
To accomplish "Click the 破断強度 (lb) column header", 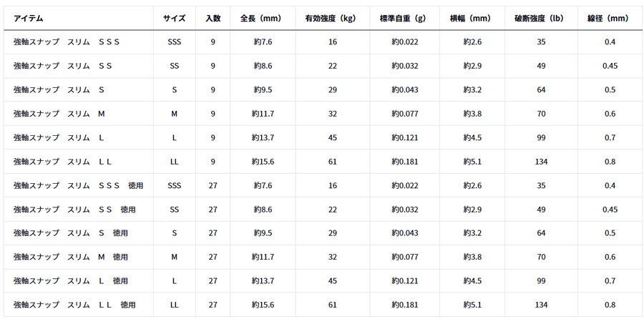I will point(541,19).
